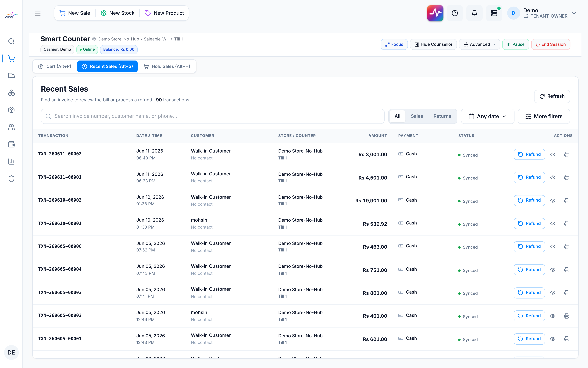Print receipt for TXN-260605-00002
The image size is (588, 368).
click(x=567, y=316)
